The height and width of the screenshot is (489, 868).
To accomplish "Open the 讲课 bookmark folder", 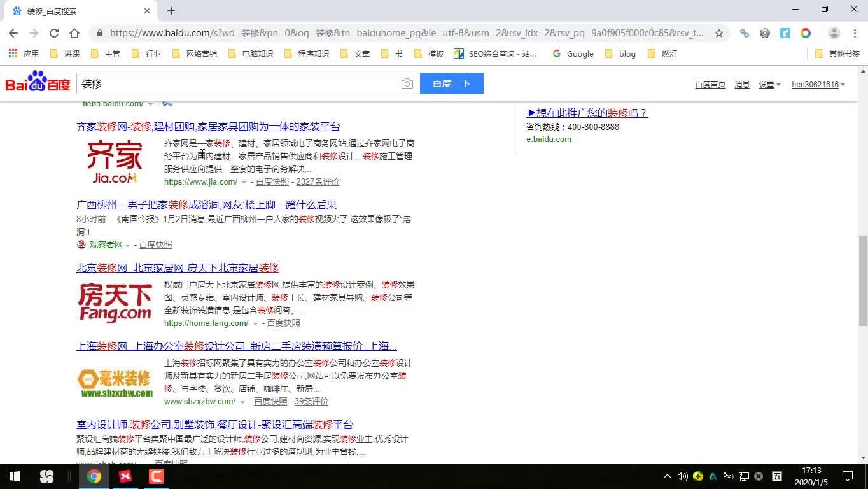I will click(x=64, y=53).
